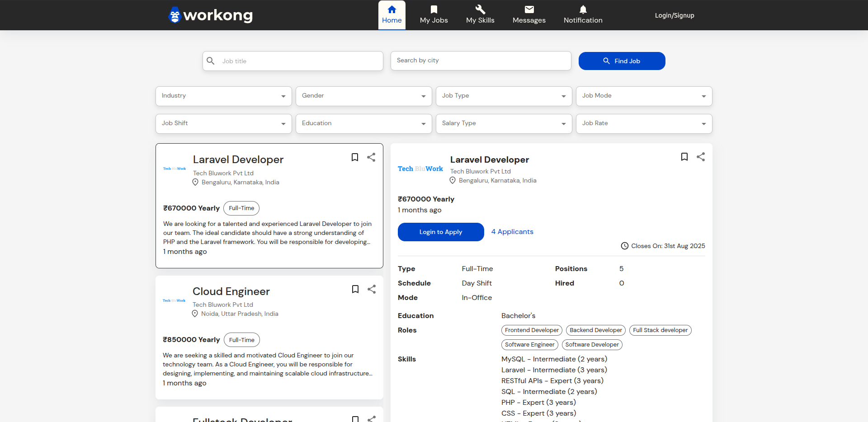This screenshot has height=422, width=868.
Task: Click the Job title search field
Action: (293, 61)
